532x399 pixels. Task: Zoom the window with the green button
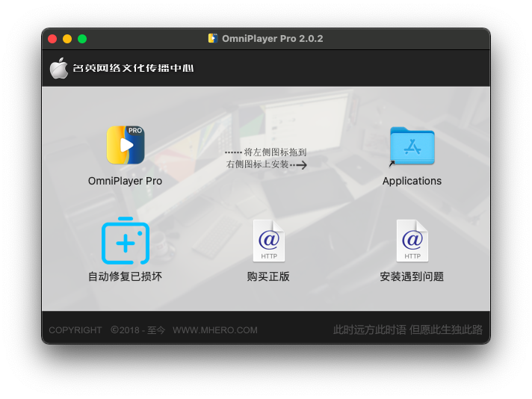point(82,39)
